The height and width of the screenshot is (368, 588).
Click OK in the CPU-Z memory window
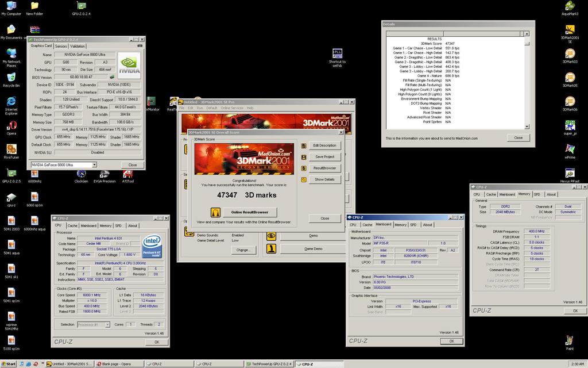[575, 311]
